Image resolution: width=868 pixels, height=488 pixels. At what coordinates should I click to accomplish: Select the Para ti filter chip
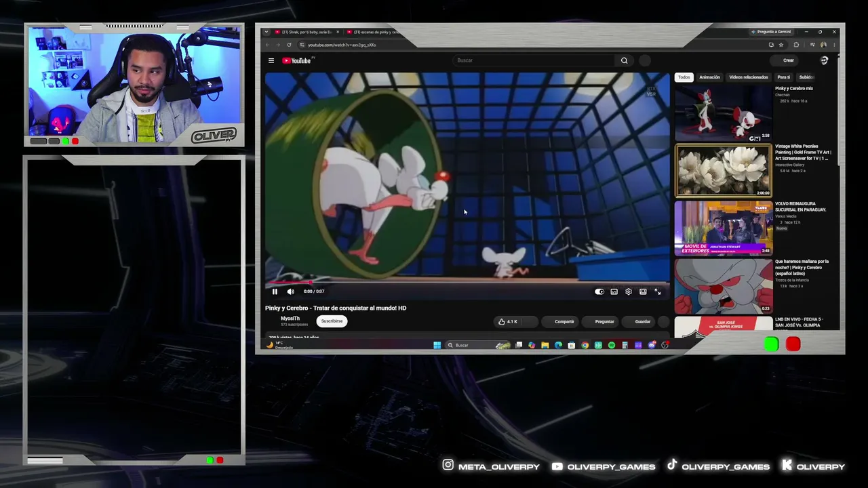point(784,77)
